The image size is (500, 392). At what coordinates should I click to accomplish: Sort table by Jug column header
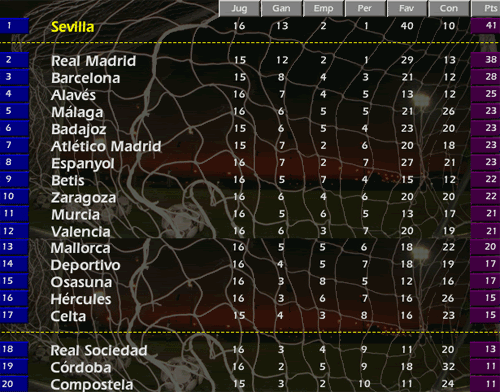tap(239, 8)
